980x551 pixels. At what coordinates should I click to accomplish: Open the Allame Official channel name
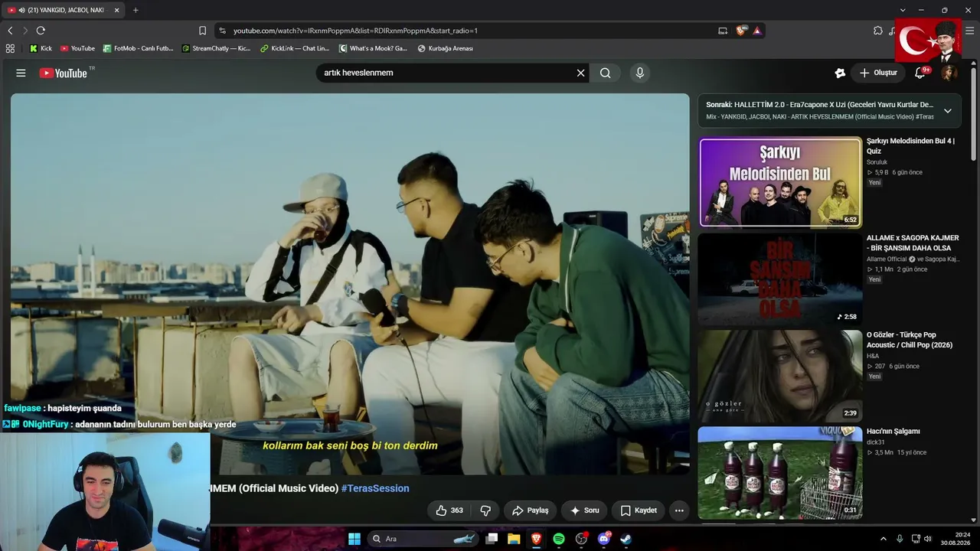click(x=887, y=259)
